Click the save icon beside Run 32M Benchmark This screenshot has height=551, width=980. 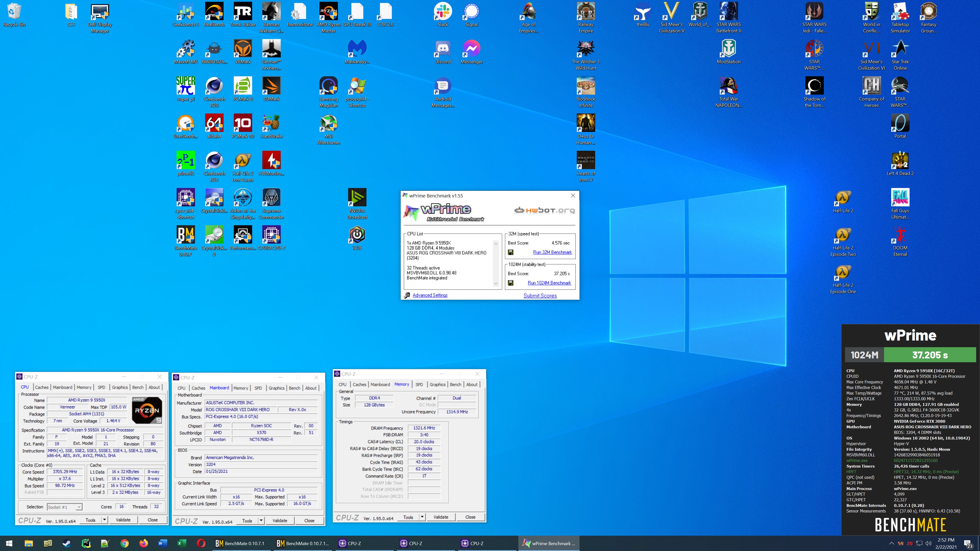click(510, 252)
